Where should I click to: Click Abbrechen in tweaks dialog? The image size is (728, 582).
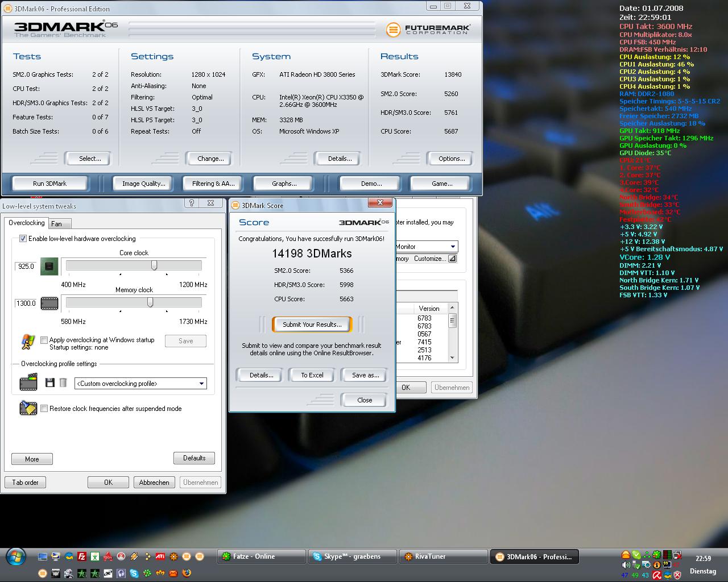[x=154, y=483]
